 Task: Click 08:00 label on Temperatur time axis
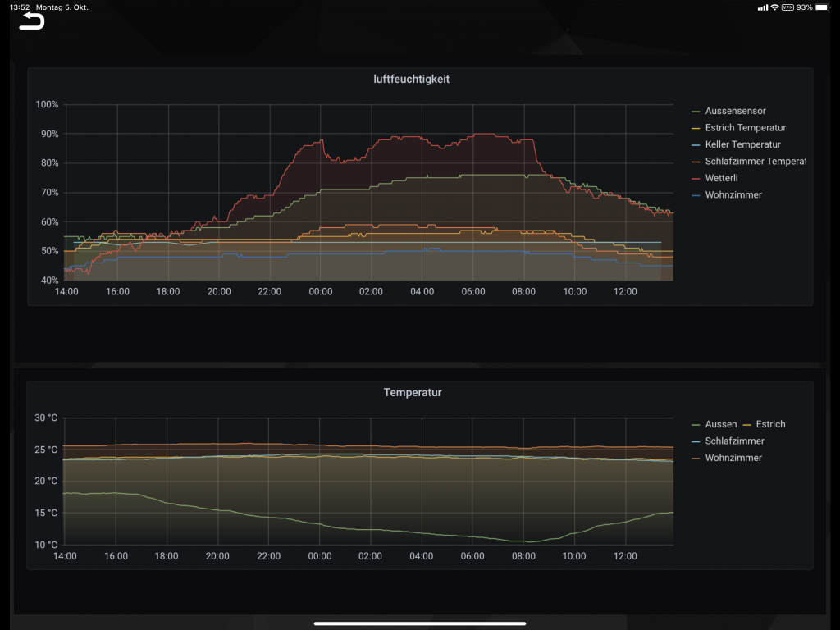click(523, 555)
